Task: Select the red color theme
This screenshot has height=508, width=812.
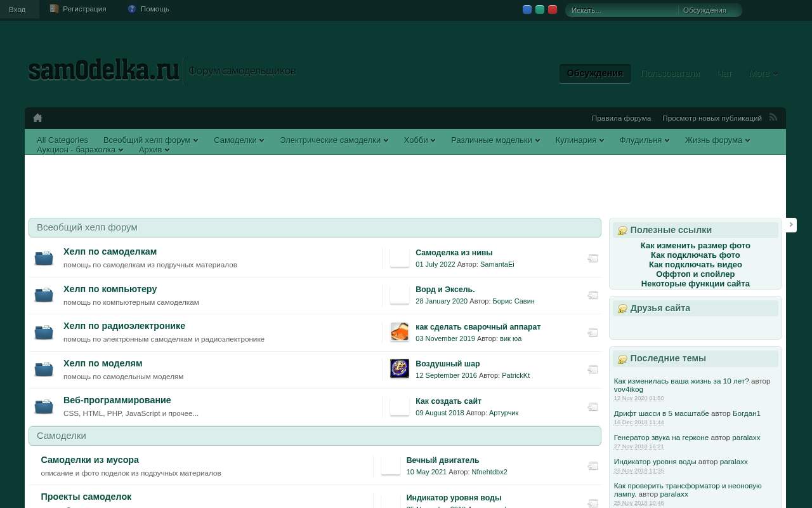Action: pos(553,10)
